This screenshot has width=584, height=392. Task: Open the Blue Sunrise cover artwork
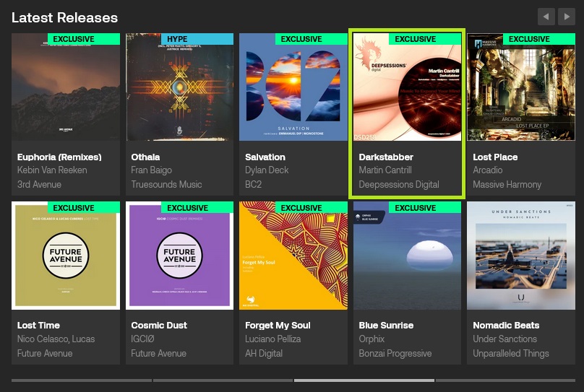(407, 256)
